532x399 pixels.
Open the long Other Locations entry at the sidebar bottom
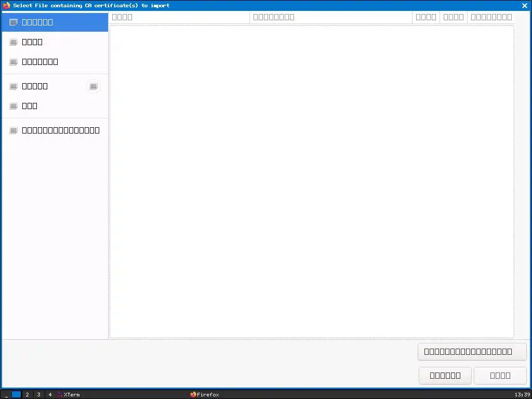coord(61,130)
